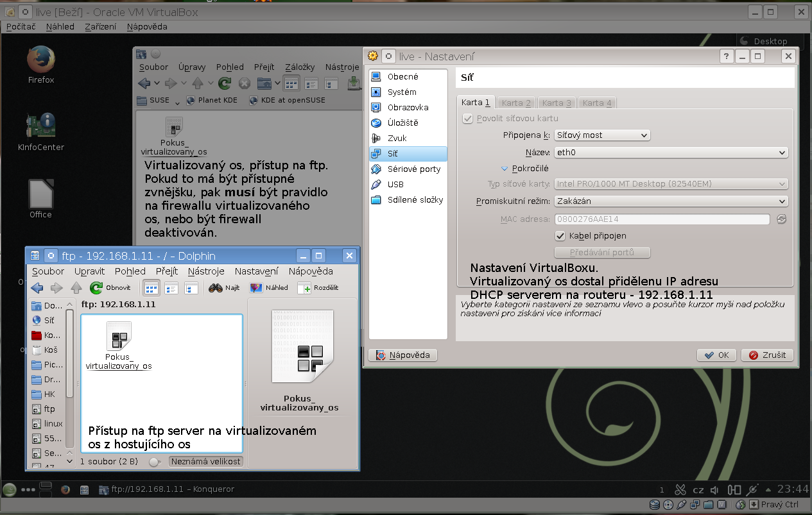The height and width of the screenshot is (515, 812).
Task: Open Nastavení menu in Dolphin
Action: click(x=256, y=271)
